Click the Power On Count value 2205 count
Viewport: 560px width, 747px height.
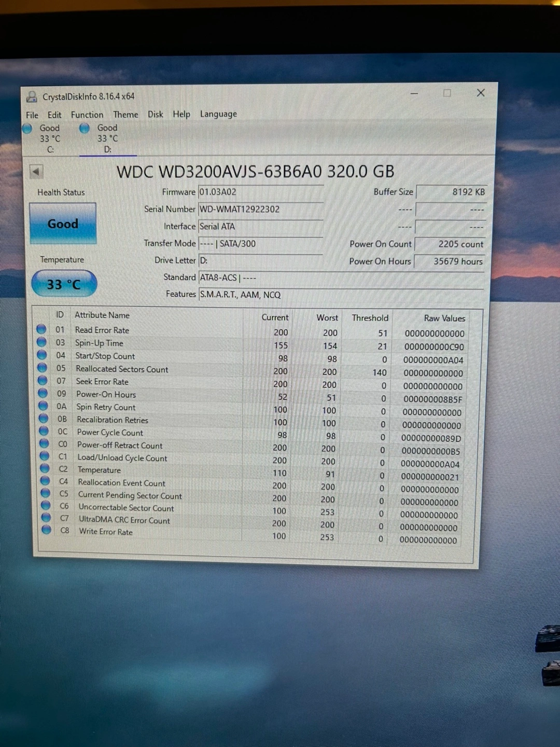(x=451, y=244)
